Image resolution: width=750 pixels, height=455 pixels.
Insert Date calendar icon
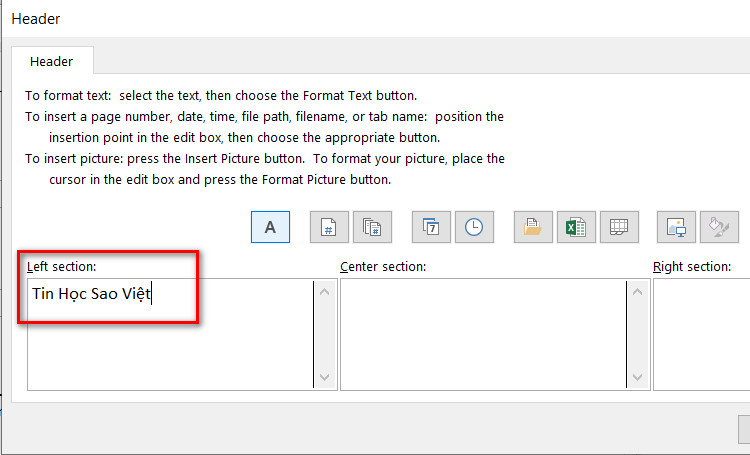coord(431,227)
